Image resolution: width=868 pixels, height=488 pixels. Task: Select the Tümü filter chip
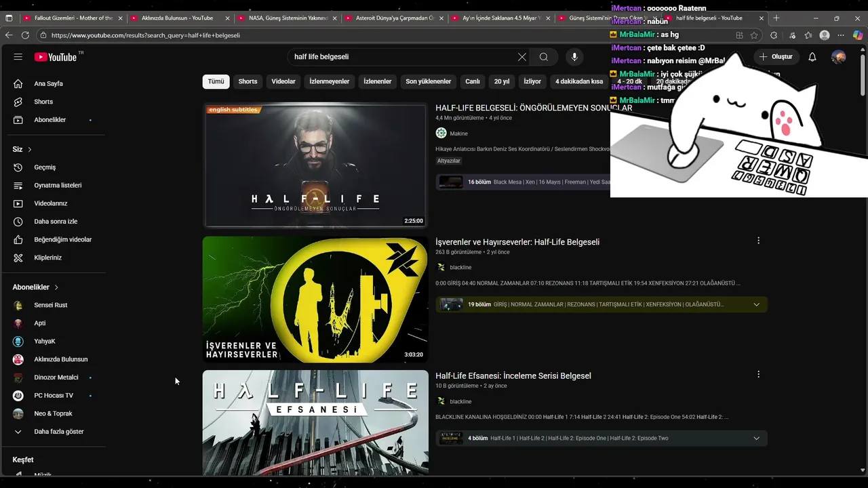pyautogui.click(x=216, y=81)
